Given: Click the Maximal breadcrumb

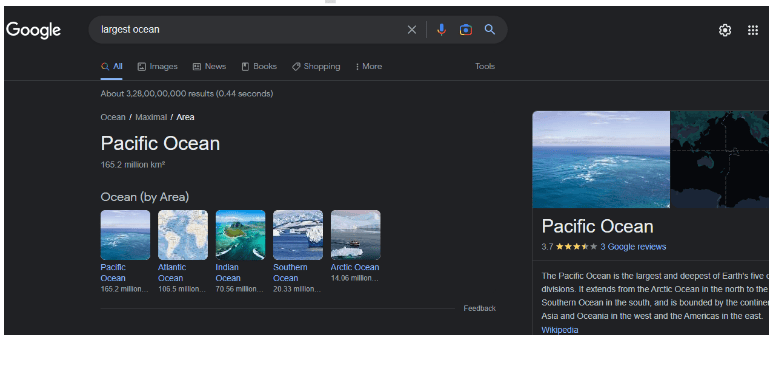Looking at the screenshot, I should [x=151, y=117].
